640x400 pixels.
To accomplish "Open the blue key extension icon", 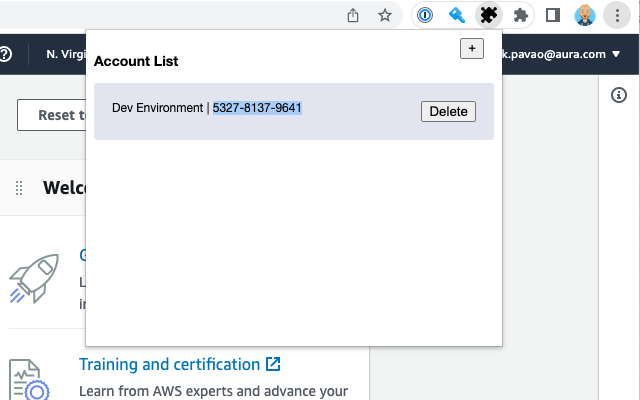I will point(456,16).
